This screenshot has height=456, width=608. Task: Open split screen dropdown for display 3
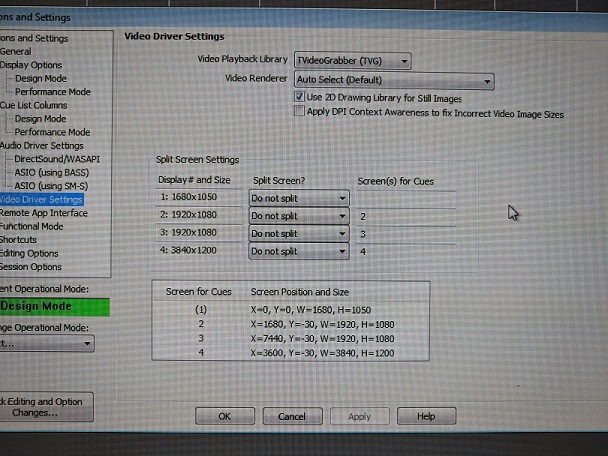point(298,234)
